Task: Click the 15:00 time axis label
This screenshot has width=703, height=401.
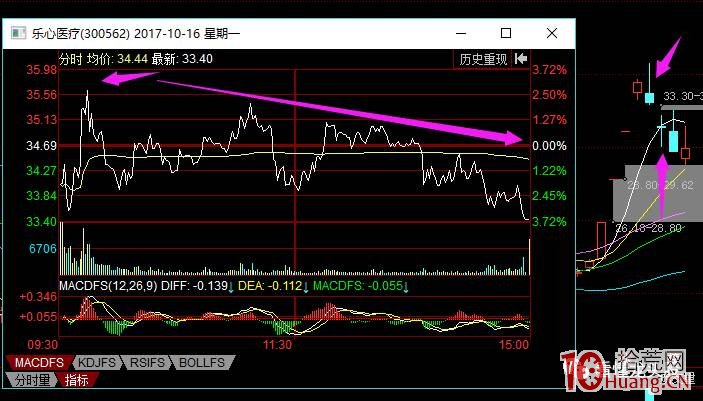Action: (514, 345)
